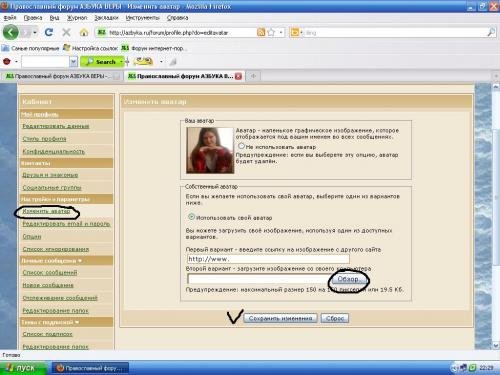Open the Правка menu
The height and width of the screenshot is (375, 500).
click(x=33, y=18)
